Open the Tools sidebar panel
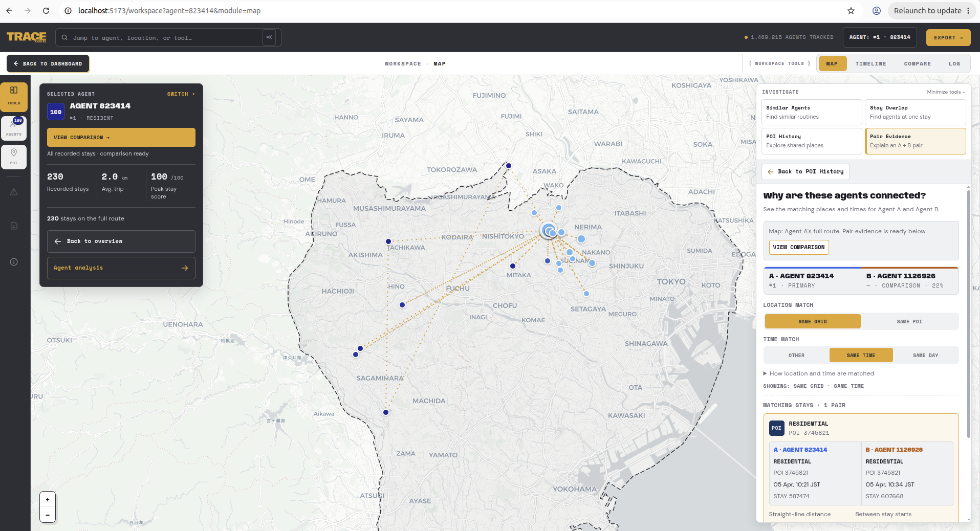 point(14,97)
